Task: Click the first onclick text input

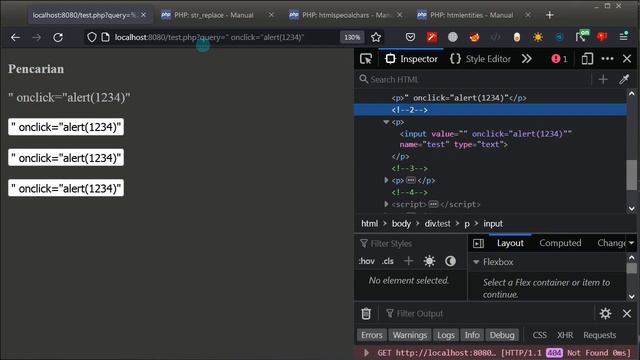Action: tap(66, 127)
